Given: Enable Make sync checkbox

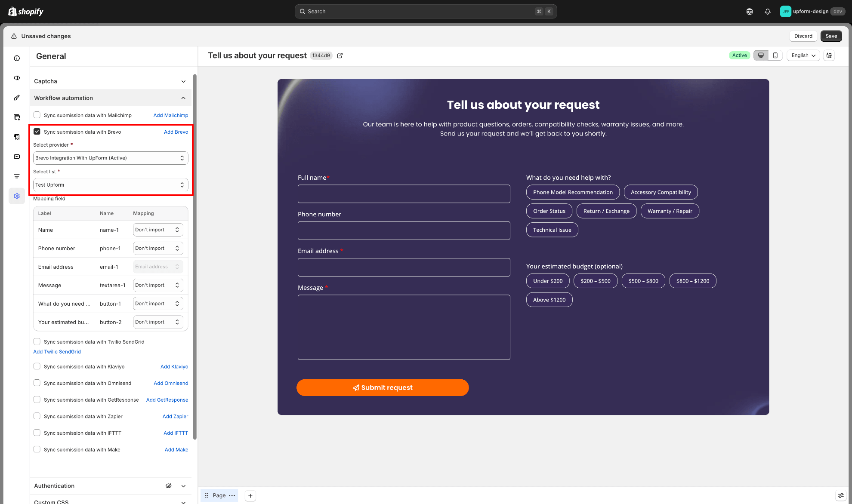Looking at the screenshot, I should (x=37, y=449).
